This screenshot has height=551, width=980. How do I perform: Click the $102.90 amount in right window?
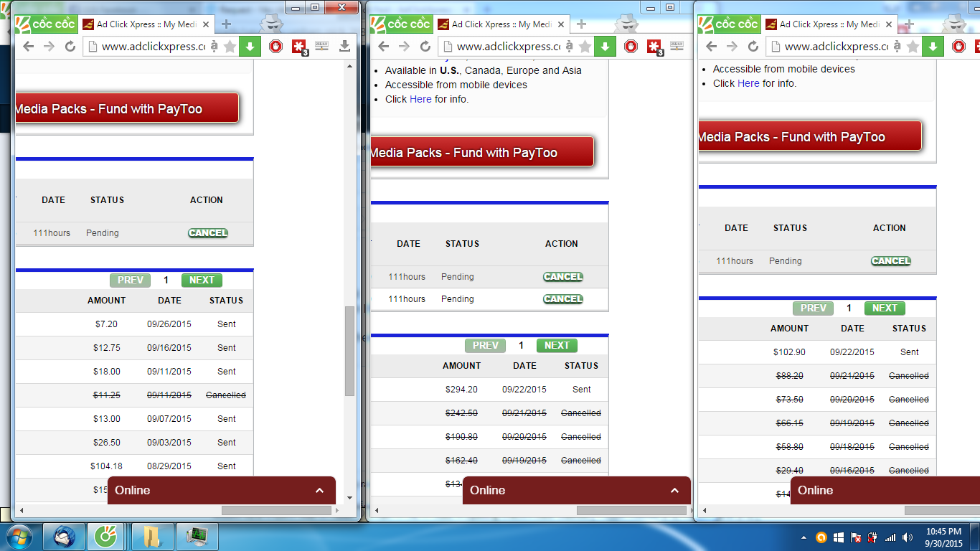point(789,352)
